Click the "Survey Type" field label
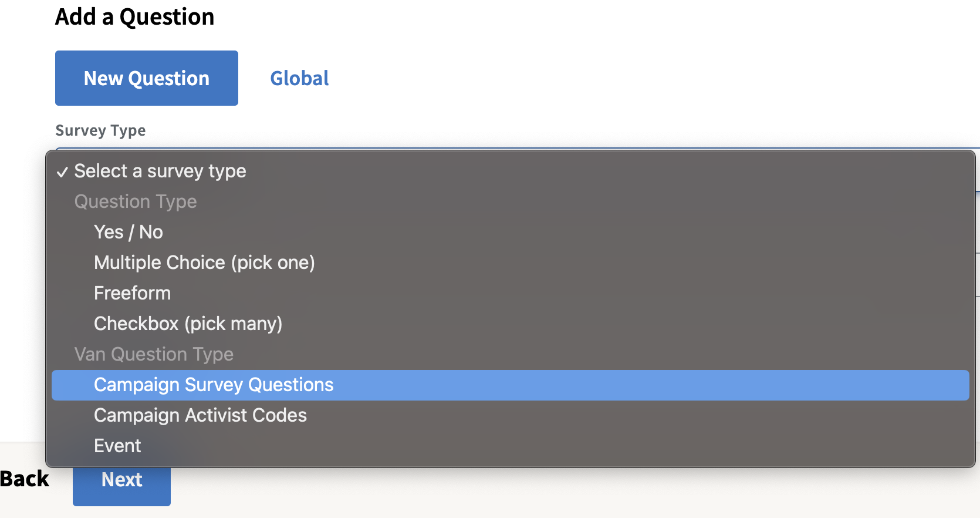 pyautogui.click(x=100, y=130)
